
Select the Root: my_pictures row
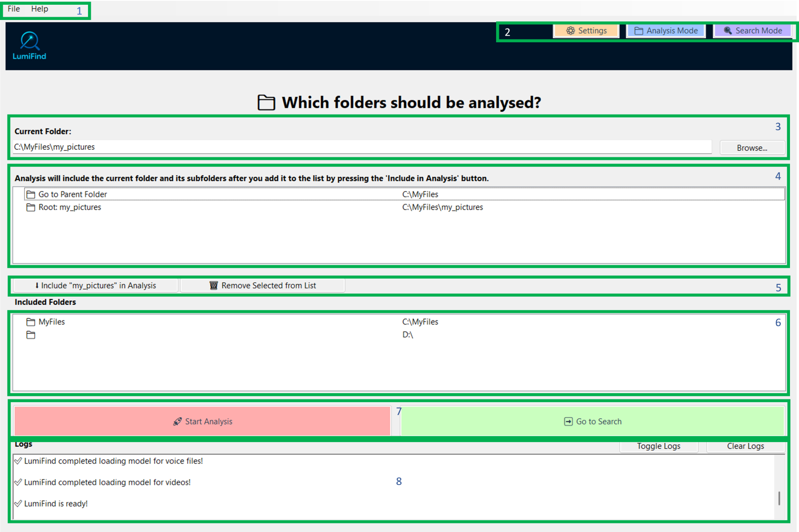[x=404, y=207]
